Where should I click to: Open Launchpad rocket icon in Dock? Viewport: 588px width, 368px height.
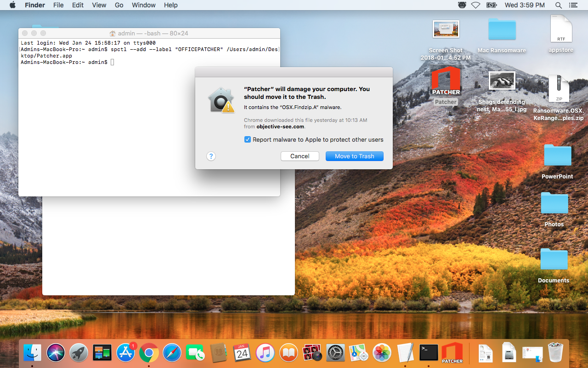coord(79,353)
